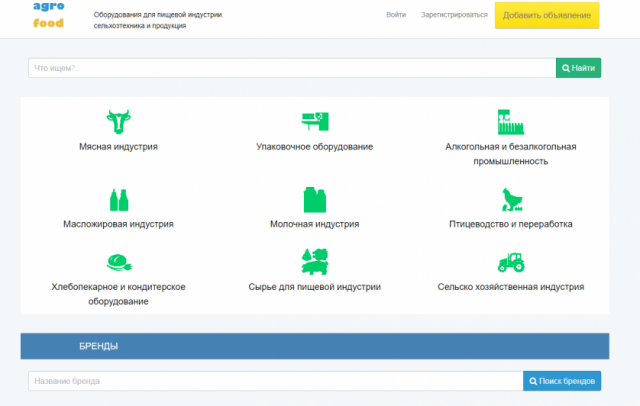Click the milk carton dairy icon
Screen dimensions: 640x406
click(315, 200)
